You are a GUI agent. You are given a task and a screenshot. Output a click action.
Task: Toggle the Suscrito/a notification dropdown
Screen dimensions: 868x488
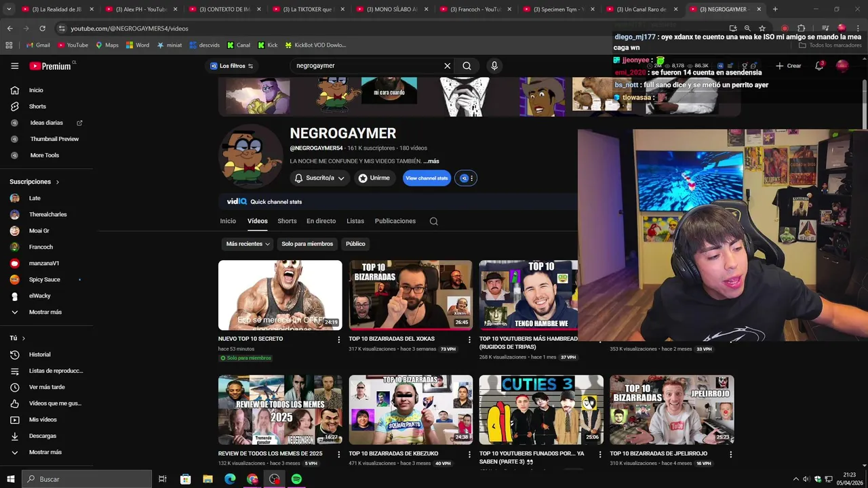point(319,178)
